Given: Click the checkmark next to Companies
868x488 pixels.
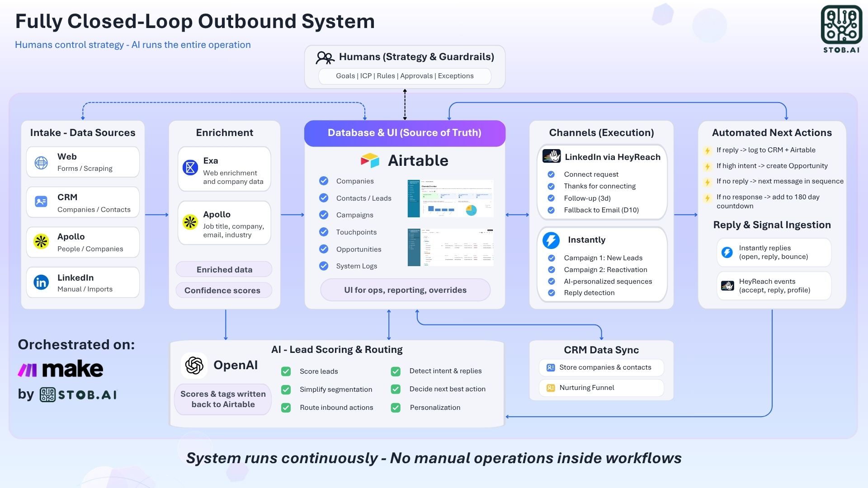Looking at the screenshot, I should 324,181.
